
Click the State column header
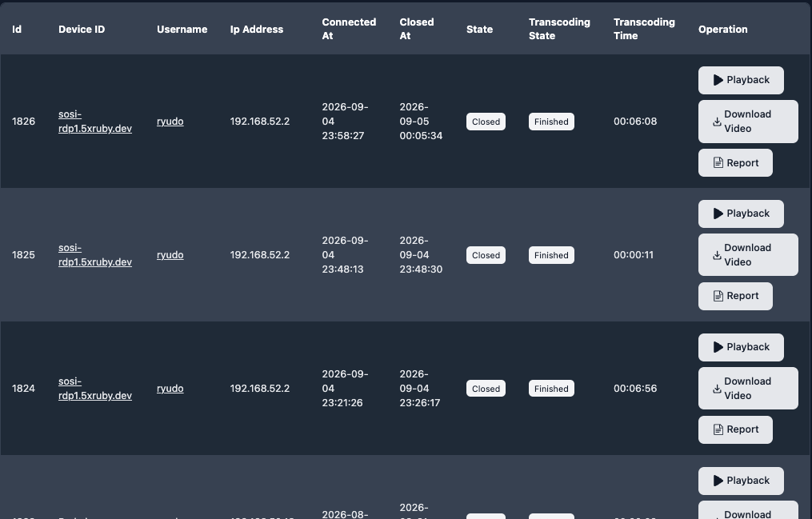479,30
